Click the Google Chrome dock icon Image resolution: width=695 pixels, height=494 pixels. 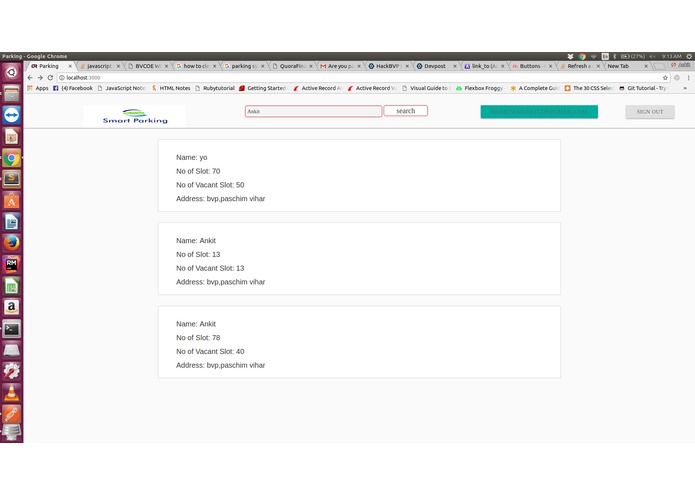[x=12, y=158]
